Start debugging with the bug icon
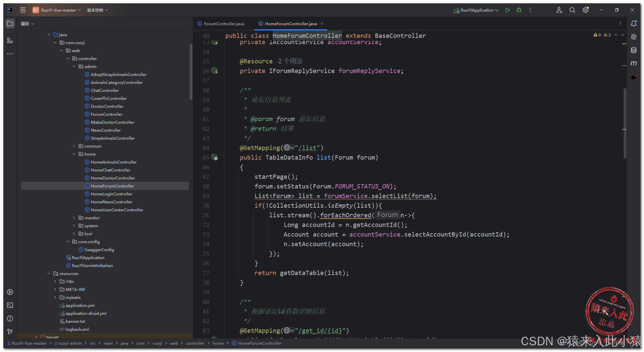The height and width of the screenshot is (352, 644). pos(519,10)
